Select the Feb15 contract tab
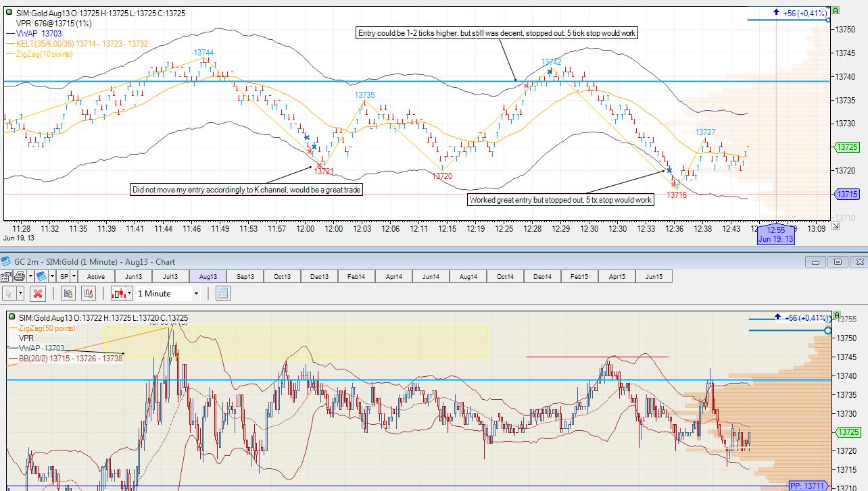The height and width of the screenshot is (491, 868). (579, 276)
